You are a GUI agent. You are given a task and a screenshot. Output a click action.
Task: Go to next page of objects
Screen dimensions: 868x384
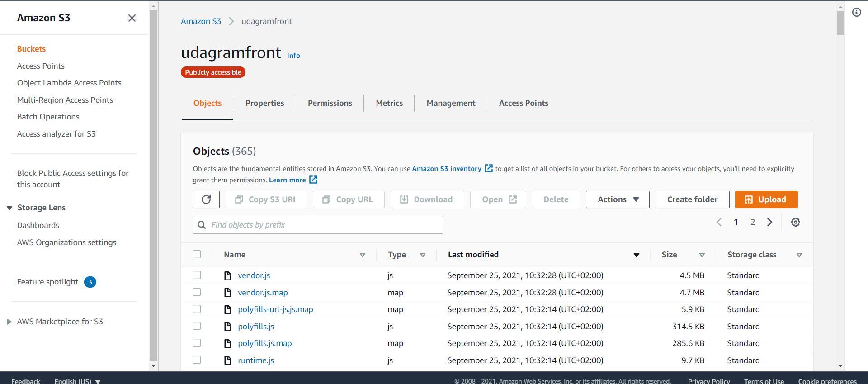769,222
